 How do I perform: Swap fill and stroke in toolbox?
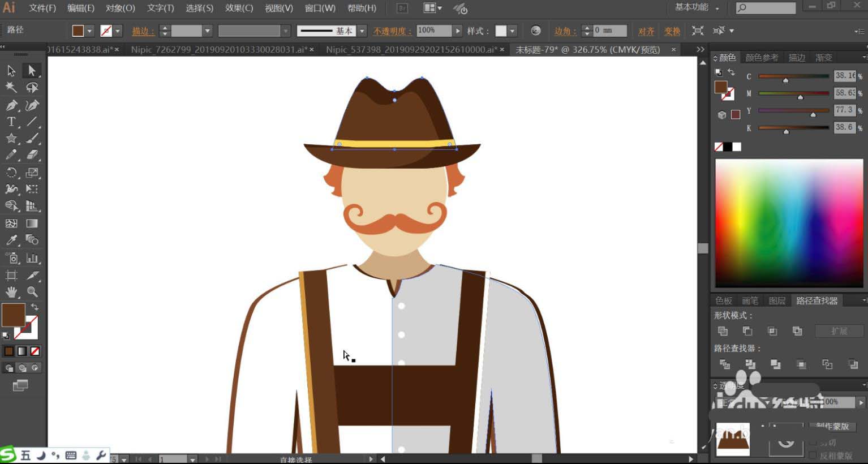click(35, 307)
